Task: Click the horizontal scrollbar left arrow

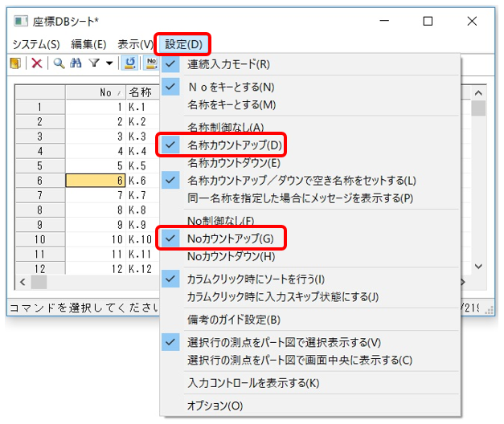Action: [x=23, y=283]
